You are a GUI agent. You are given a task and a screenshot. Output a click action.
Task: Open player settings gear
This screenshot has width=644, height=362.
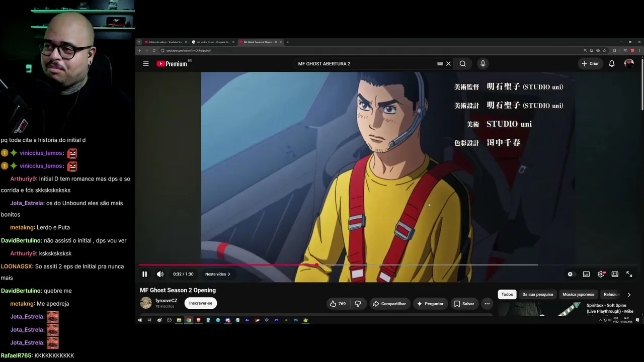tap(601, 274)
